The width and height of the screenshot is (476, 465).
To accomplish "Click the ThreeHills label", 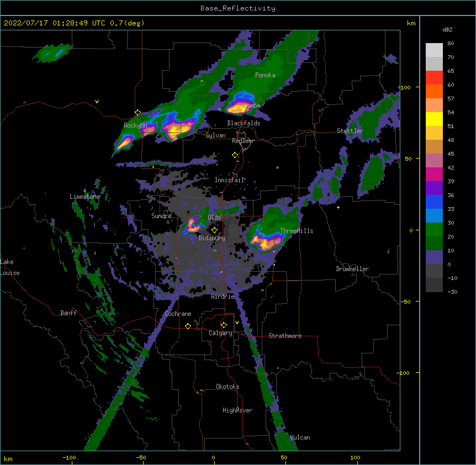I will (x=297, y=231).
